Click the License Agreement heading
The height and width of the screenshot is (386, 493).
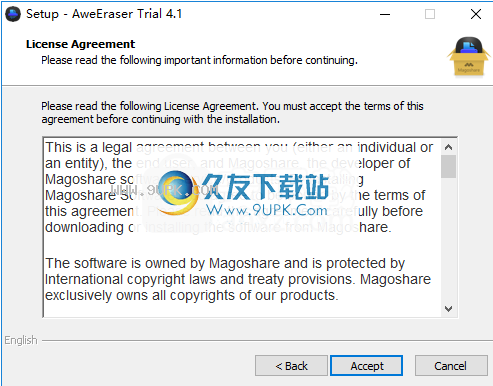click(80, 44)
